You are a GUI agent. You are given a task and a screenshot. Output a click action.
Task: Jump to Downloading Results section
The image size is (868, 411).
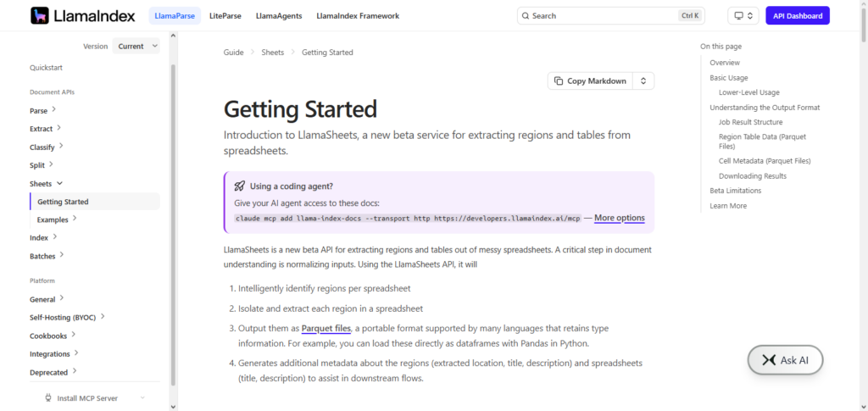(x=753, y=176)
